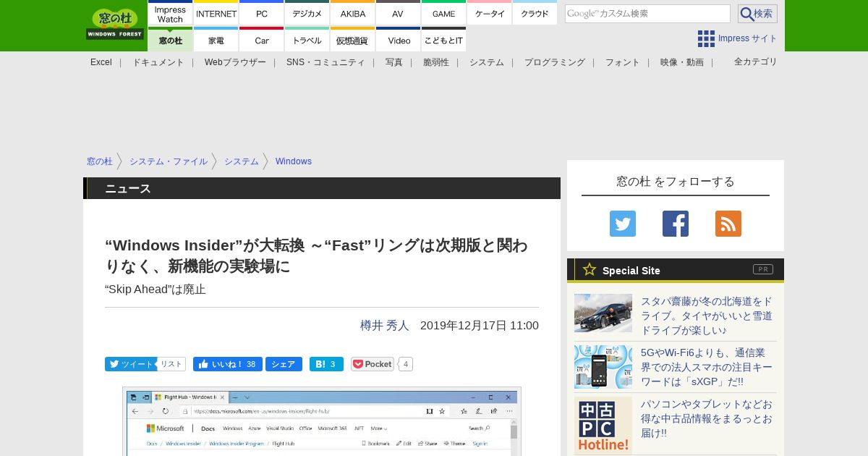The image size is (868, 456).
Task: Save article with Pocket button
Action: (373, 364)
